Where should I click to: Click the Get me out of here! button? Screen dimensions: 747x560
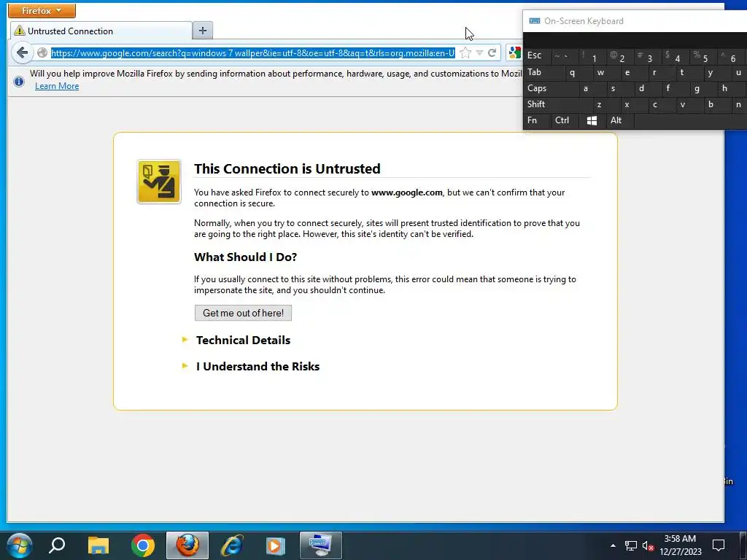pyautogui.click(x=243, y=313)
